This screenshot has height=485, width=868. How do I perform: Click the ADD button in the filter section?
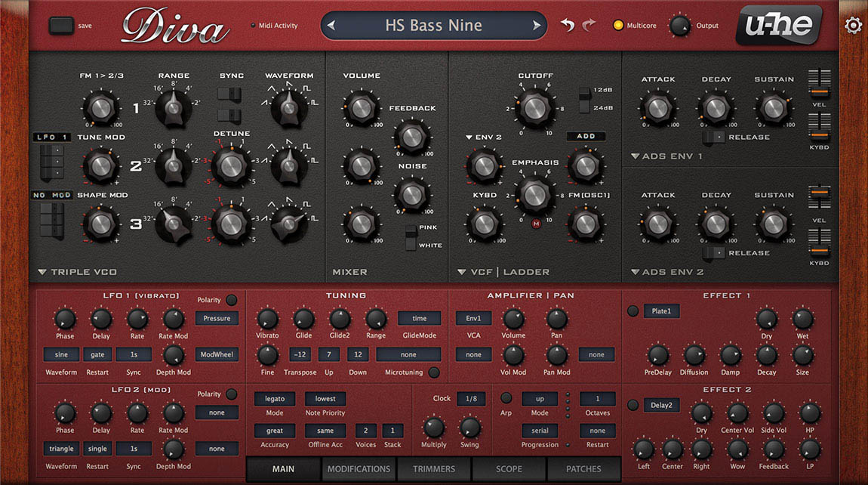click(586, 136)
